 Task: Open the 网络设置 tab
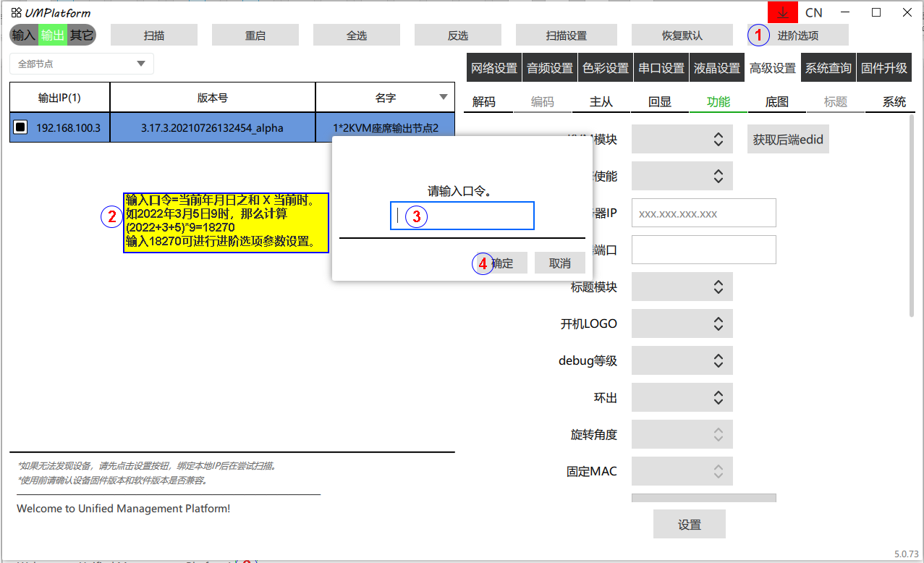tap(494, 68)
